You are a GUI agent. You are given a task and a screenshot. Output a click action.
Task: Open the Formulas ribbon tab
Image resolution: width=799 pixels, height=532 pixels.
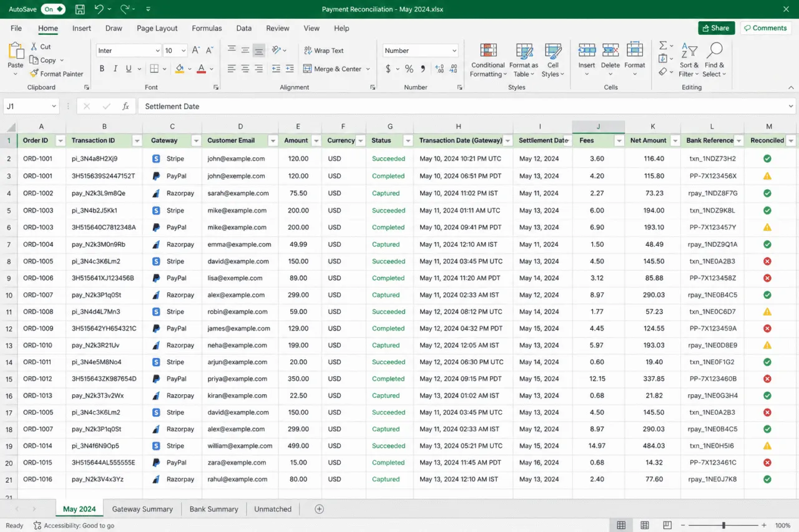pos(207,28)
